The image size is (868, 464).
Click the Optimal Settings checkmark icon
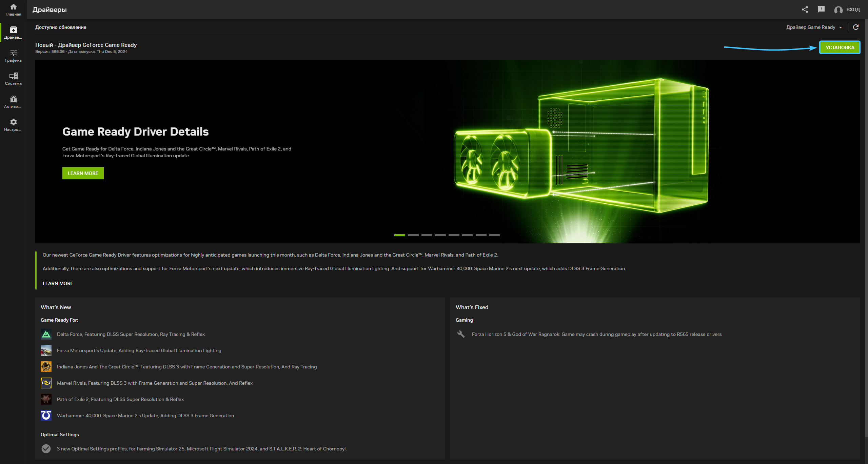[x=46, y=449]
